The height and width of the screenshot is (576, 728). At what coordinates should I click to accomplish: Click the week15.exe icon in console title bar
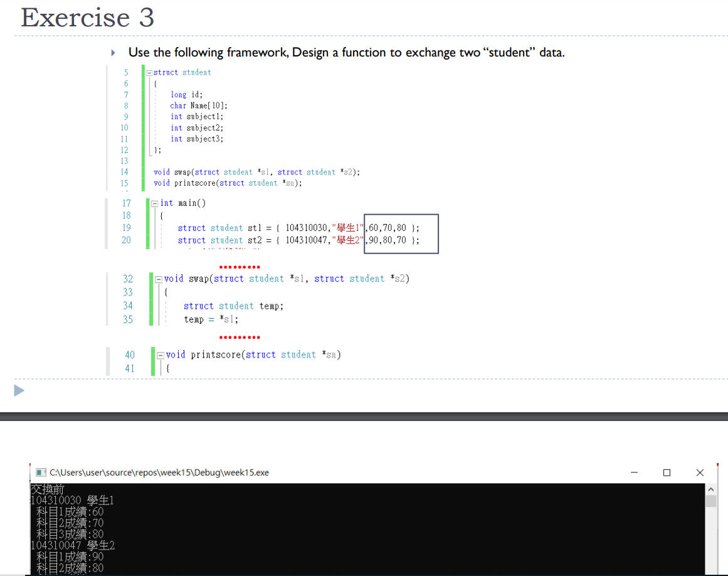40,472
